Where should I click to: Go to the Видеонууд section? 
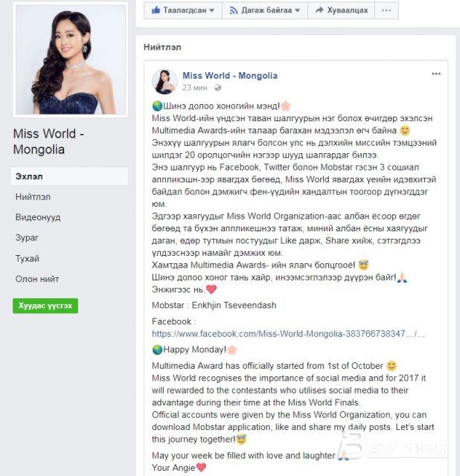click(x=38, y=217)
